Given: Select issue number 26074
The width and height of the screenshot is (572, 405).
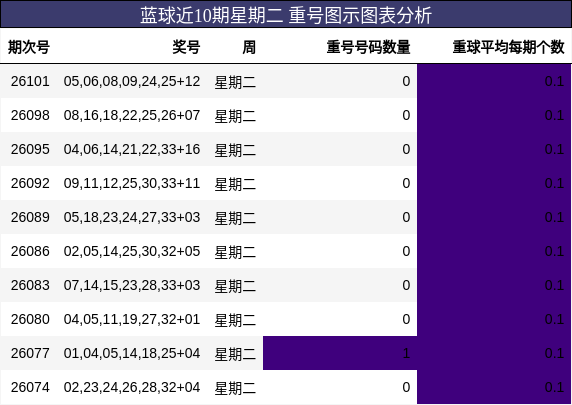Looking at the screenshot, I should (x=30, y=387).
